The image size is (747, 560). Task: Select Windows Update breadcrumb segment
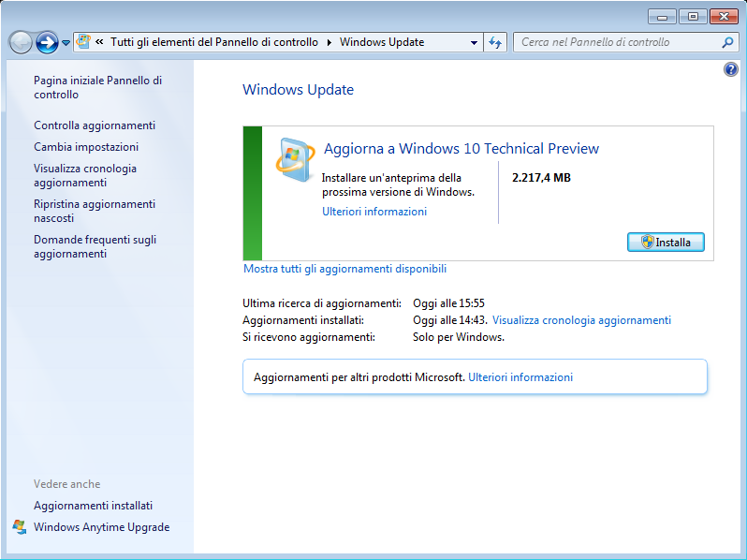click(x=381, y=42)
